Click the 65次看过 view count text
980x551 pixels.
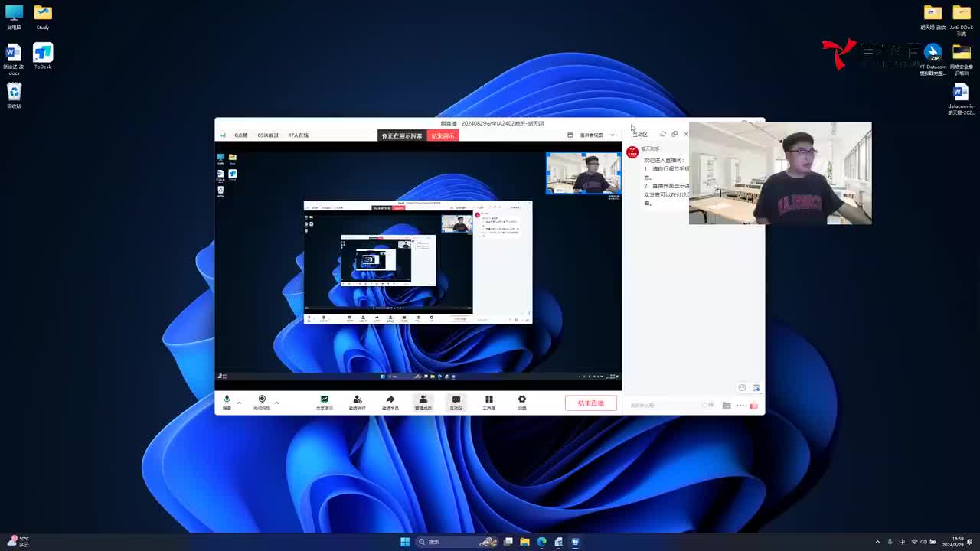pyautogui.click(x=268, y=135)
